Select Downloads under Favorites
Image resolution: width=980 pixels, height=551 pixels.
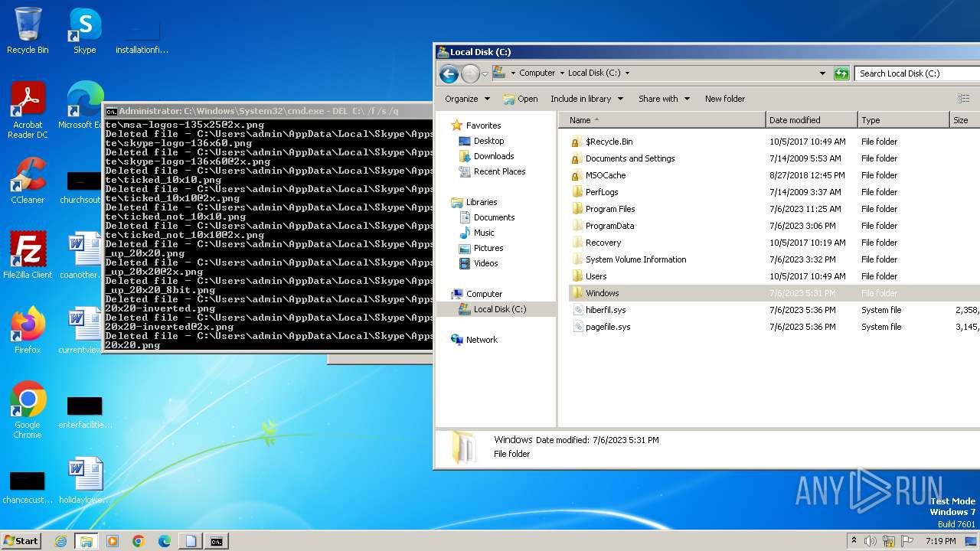pos(493,156)
